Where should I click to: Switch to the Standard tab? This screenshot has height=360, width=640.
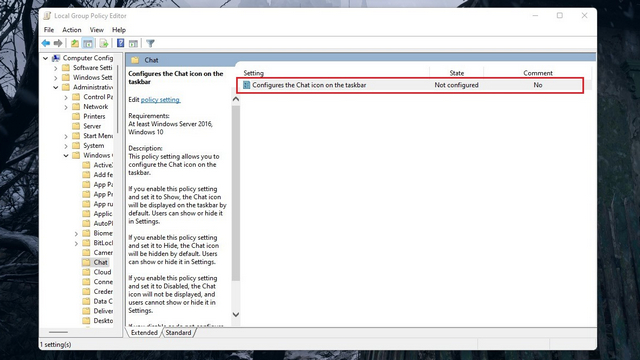(178, 333)
